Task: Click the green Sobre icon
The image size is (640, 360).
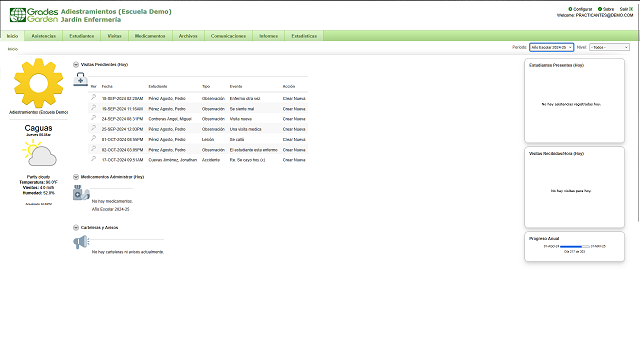Action: [600, 9]
